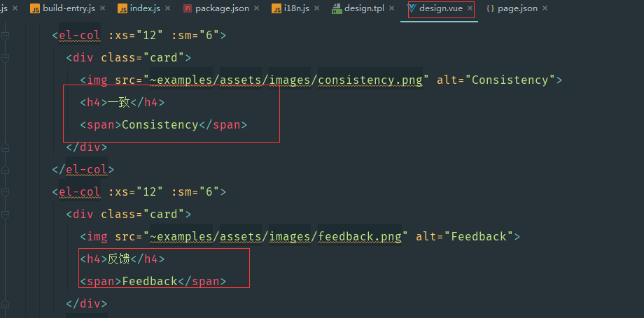Image resolution: width=644 pixels, height=318 pixels.
Task: Close the build-entry.js tab
Action: [x=102, y=8]
